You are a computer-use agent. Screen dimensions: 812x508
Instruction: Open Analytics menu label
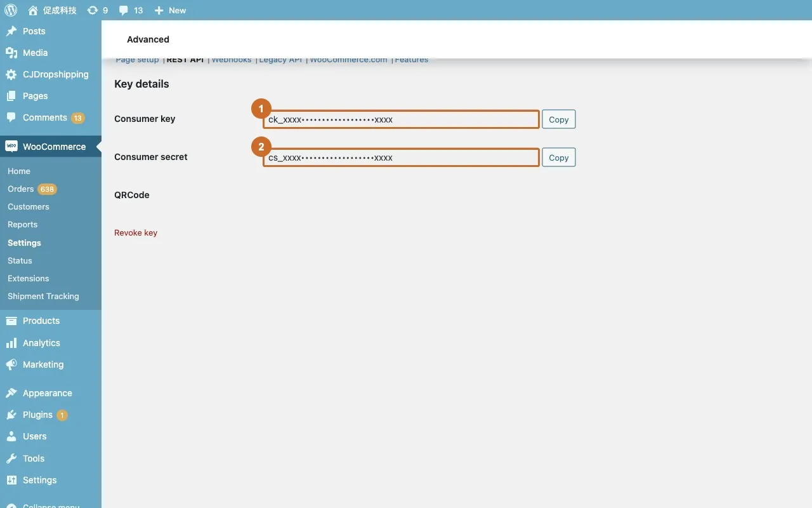point(41,343)
